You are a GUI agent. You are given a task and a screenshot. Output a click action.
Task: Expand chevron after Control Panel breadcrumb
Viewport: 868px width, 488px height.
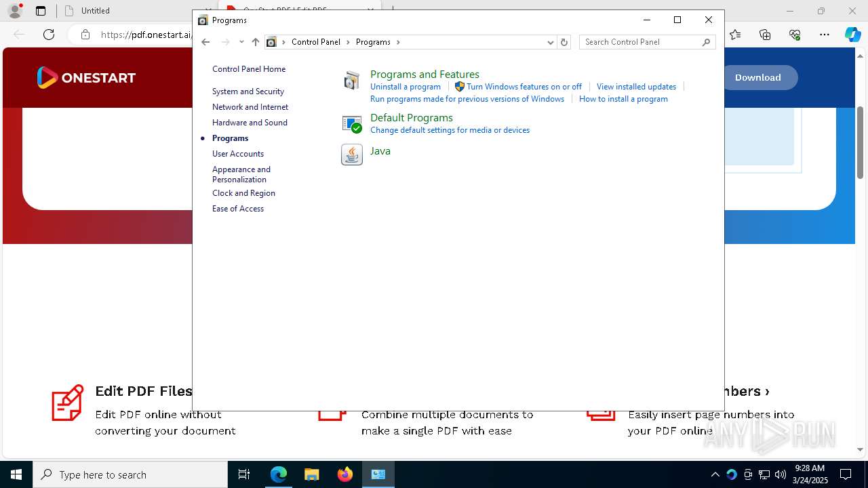coord(349,42)
